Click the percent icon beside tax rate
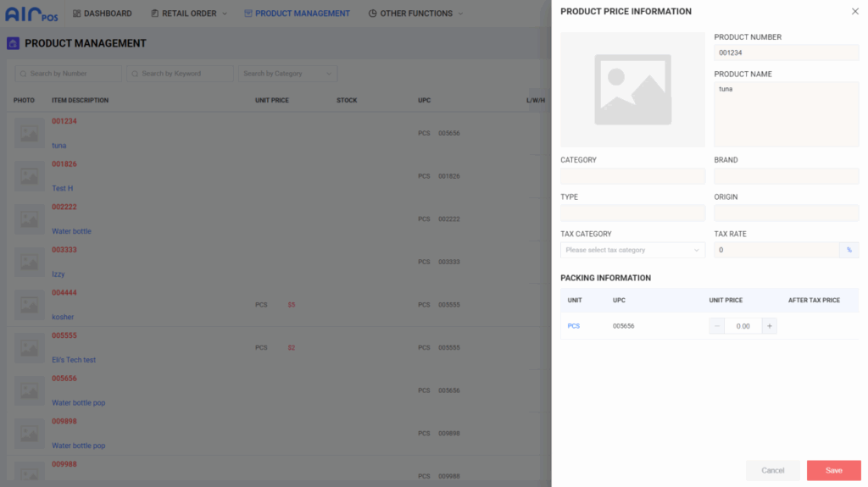This screenshot has width=868, height=487. [849, 250]
